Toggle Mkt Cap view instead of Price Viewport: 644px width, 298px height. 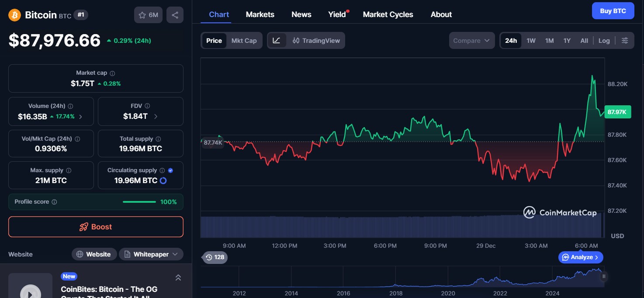[244, 40]
